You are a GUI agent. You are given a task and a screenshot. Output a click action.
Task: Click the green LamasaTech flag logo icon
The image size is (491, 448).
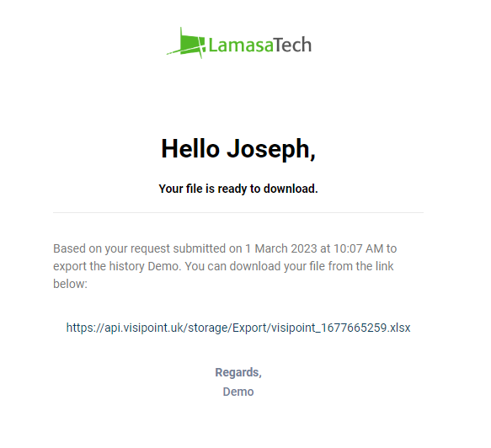[x=186, y=44]
